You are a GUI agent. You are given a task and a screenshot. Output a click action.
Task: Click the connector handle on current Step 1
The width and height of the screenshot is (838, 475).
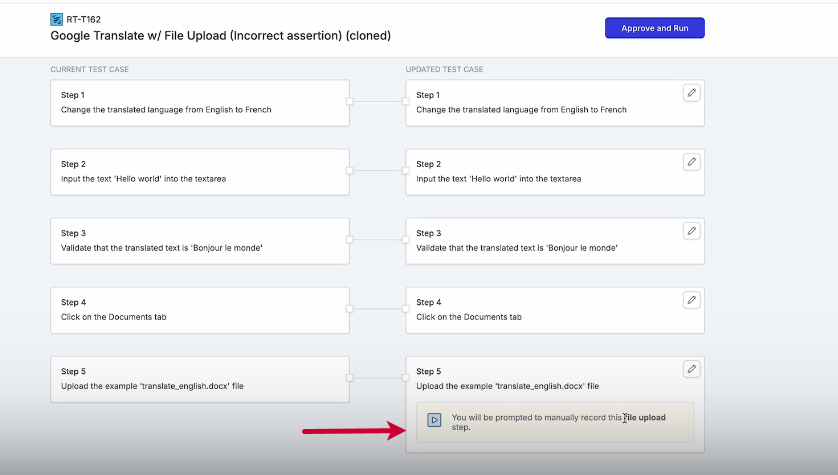(349, 101)
